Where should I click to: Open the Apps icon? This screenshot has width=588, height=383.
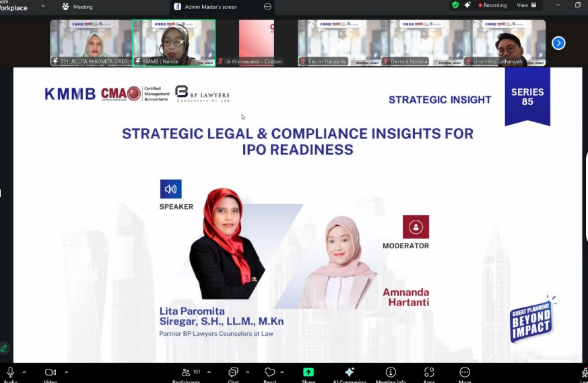click(x=429, y=372)
